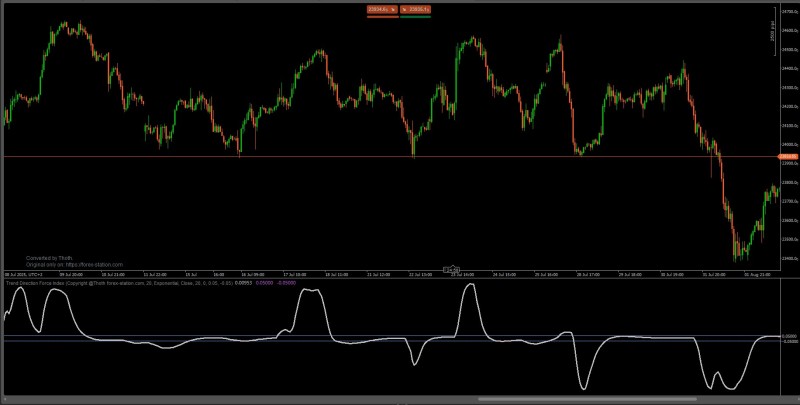800x405 pixels.
Task: Click the indicator panel control above the 23 Jul date
Action: (451, 269)
